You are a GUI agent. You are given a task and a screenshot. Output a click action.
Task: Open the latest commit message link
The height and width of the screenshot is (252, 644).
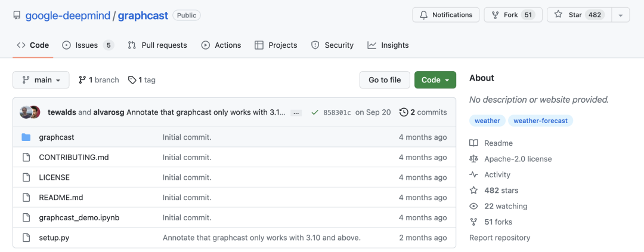[x=206, y=112]
